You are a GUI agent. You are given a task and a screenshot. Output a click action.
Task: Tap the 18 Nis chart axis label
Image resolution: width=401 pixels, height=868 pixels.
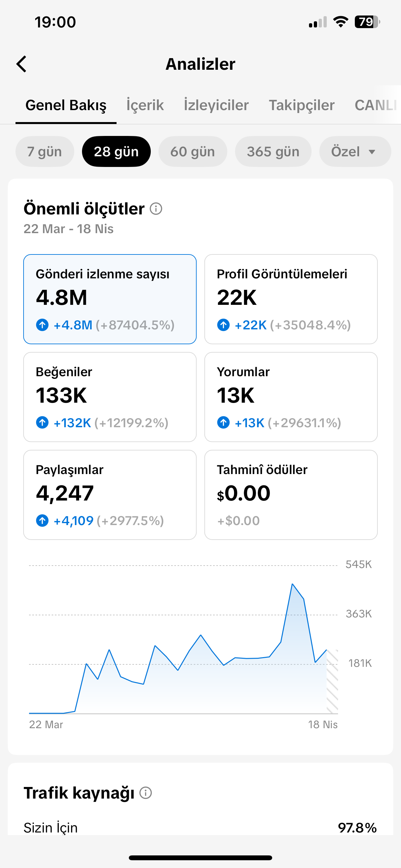[323, 724]
